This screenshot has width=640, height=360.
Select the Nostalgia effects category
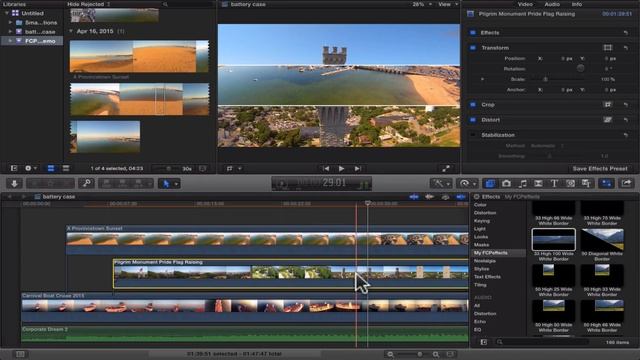[484, 261]
